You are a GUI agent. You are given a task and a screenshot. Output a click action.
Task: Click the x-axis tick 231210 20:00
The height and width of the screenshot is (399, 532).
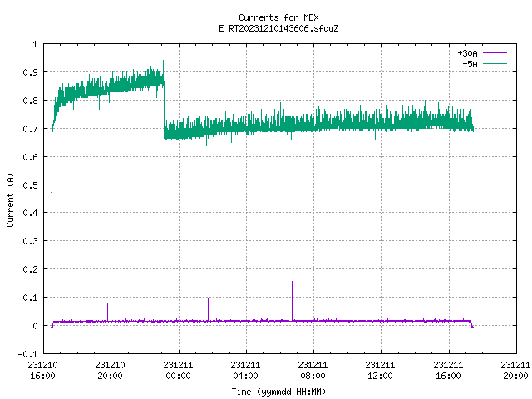[x=111, y=371]
